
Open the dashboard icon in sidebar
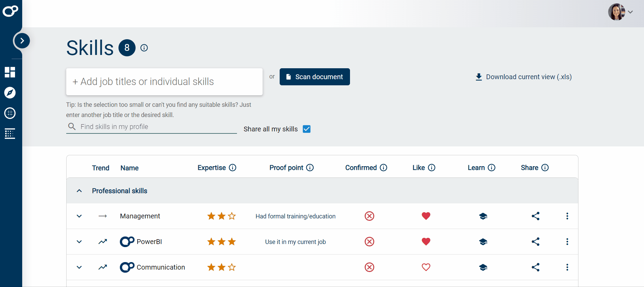10,72
